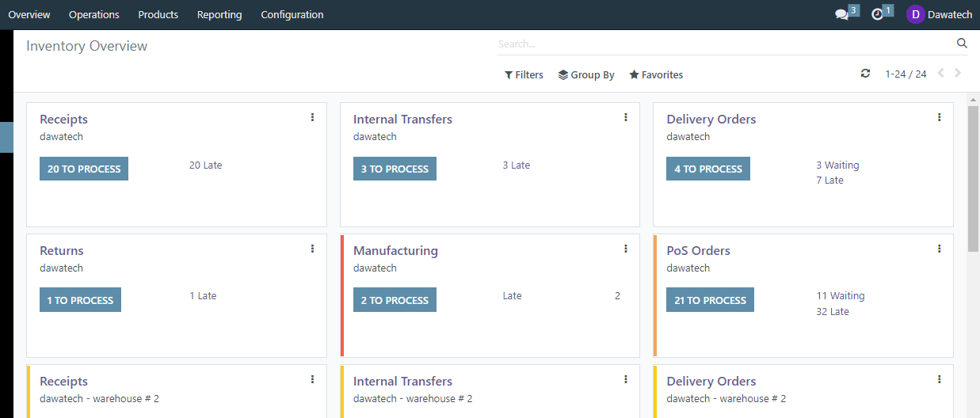The height and width of the screenshot is (418, 980).
Task: Open the Manufacturing card kebab menu
Action: click(x=626, y=249)
